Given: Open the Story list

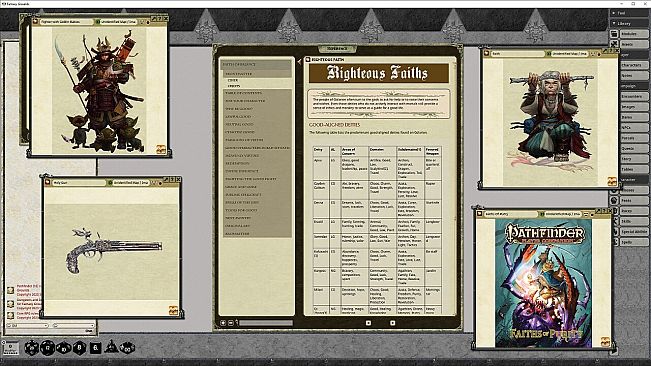Looking at the screenshot, I should tap(634, 159).
